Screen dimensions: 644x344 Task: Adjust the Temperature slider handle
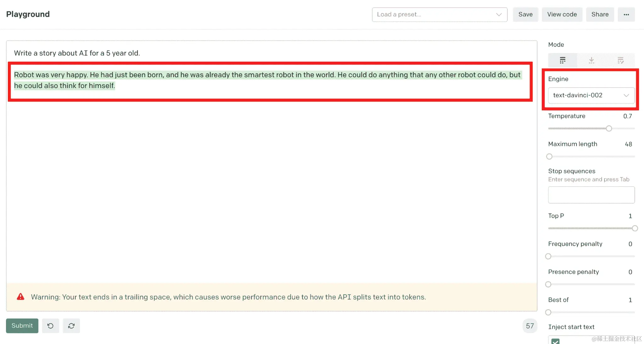tap(609, 128)
